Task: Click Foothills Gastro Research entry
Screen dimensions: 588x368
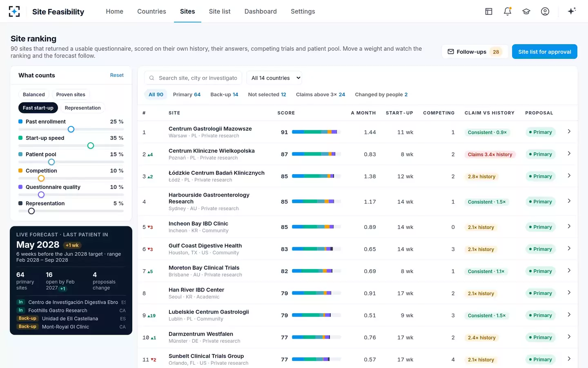Action: tap(71, 310)
